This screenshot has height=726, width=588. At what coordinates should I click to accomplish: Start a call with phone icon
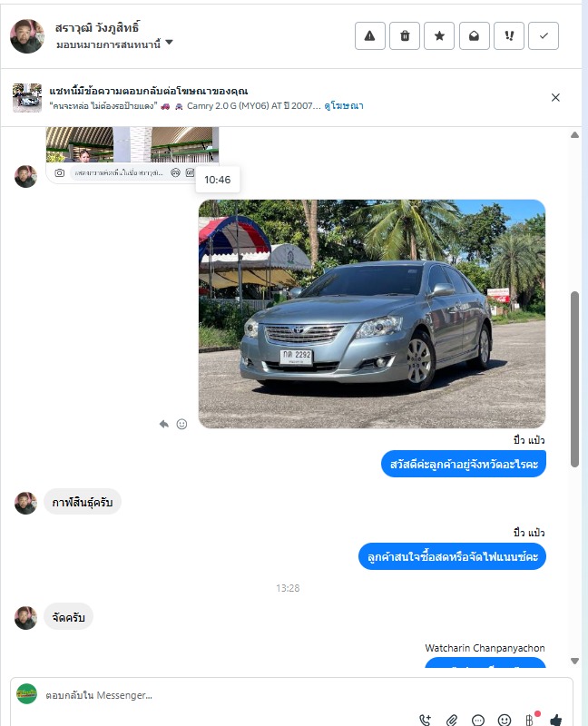[x=425, y=720]
